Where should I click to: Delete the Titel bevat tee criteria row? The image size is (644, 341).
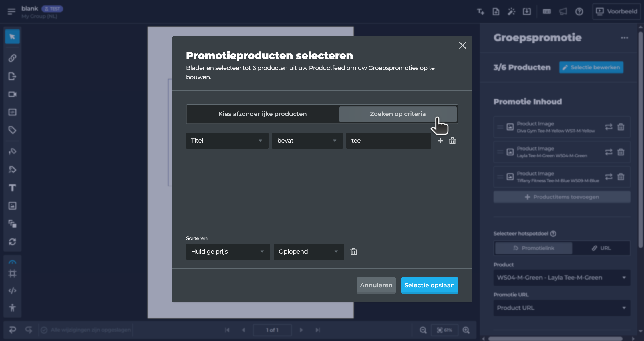(x=452, y=141)
